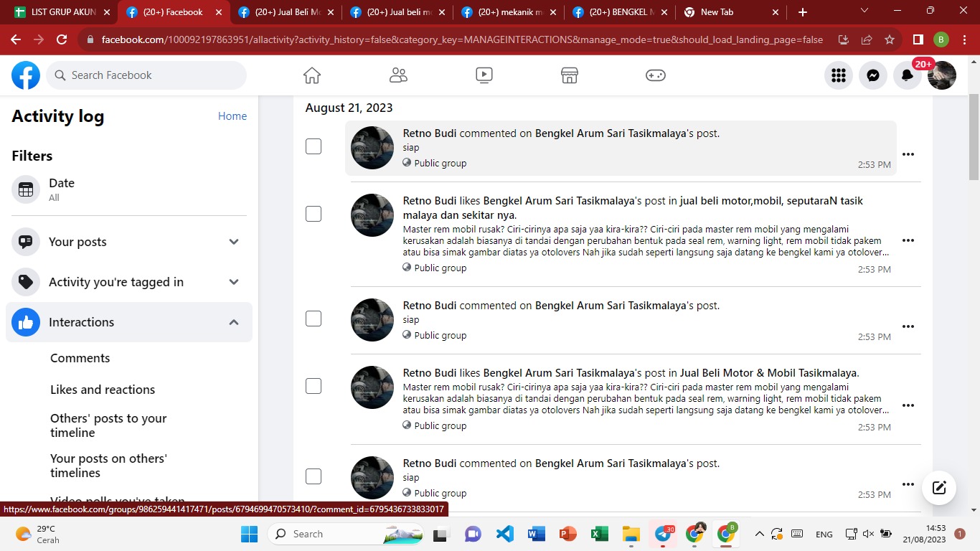Open Telegram from the taskbar
This screenshot has height=551, width=980.
coord(663,534)
